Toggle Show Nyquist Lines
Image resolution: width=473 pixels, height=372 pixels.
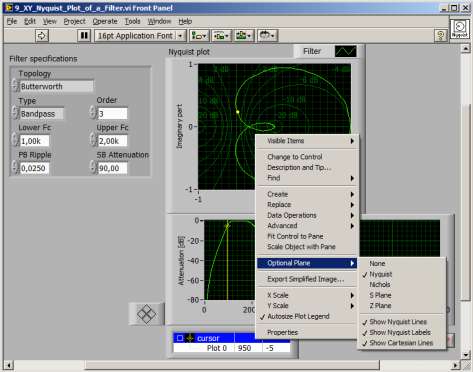(x=402, y=322)
